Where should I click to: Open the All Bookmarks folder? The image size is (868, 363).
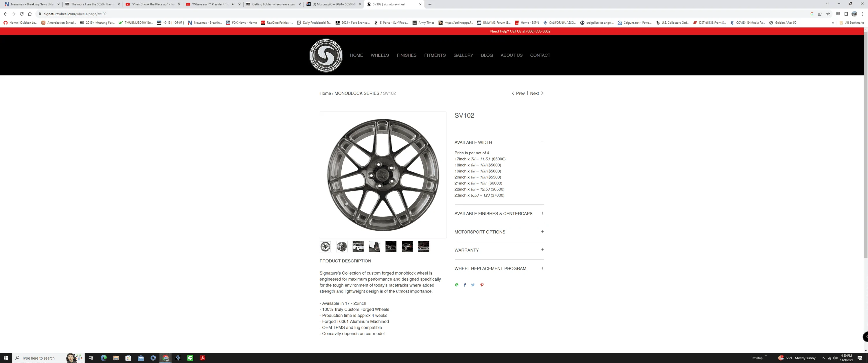852,23
